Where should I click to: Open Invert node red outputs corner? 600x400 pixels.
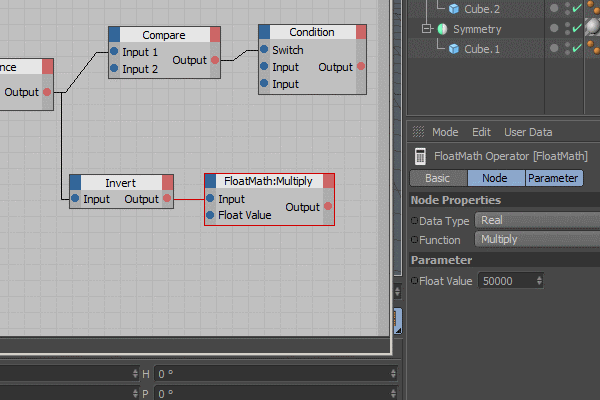coord(168,182)
